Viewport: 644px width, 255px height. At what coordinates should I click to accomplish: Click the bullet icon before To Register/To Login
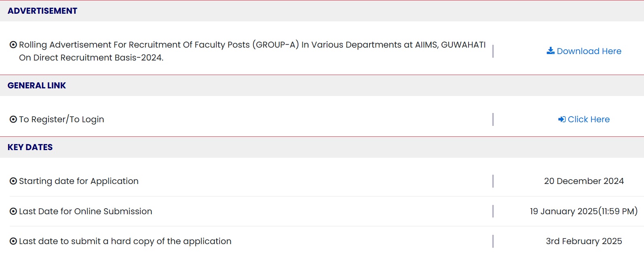[x=13, y=119]
